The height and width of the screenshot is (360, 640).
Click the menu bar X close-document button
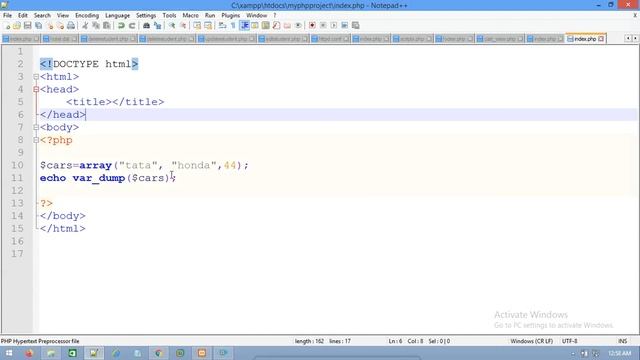point(635,16)
